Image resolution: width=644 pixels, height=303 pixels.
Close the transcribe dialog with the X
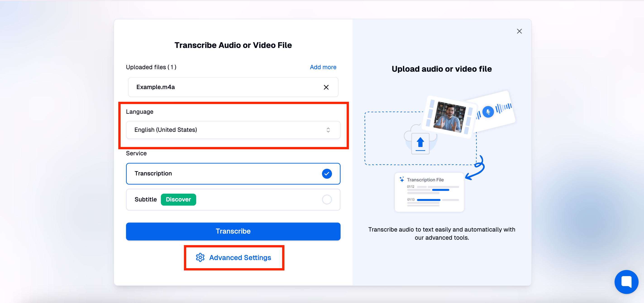click(x=519, y=31)
